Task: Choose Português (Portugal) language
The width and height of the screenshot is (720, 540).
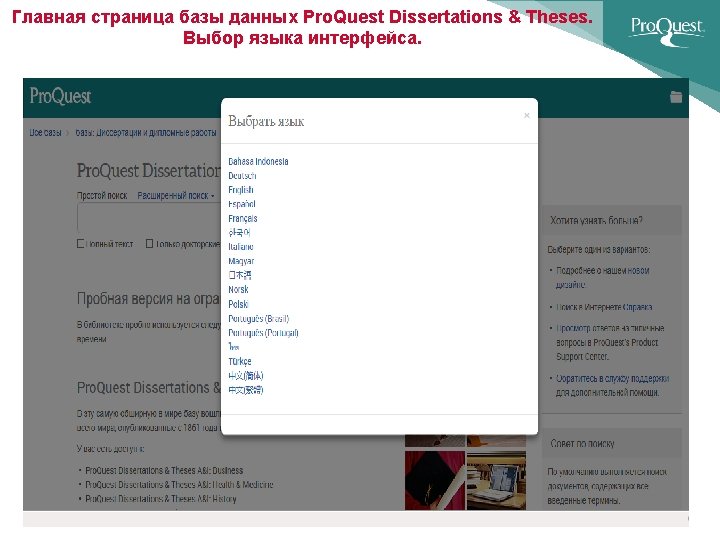Action: (x=263, y=332)
